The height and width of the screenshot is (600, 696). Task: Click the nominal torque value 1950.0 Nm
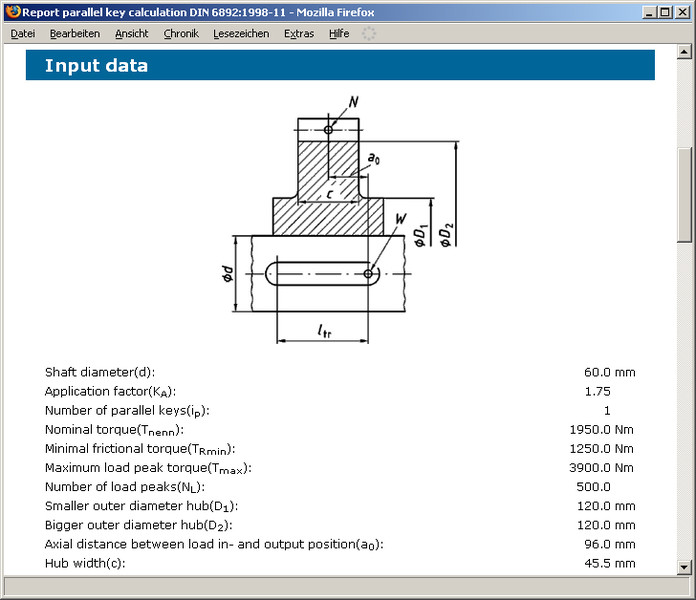[x=601, y=429]
